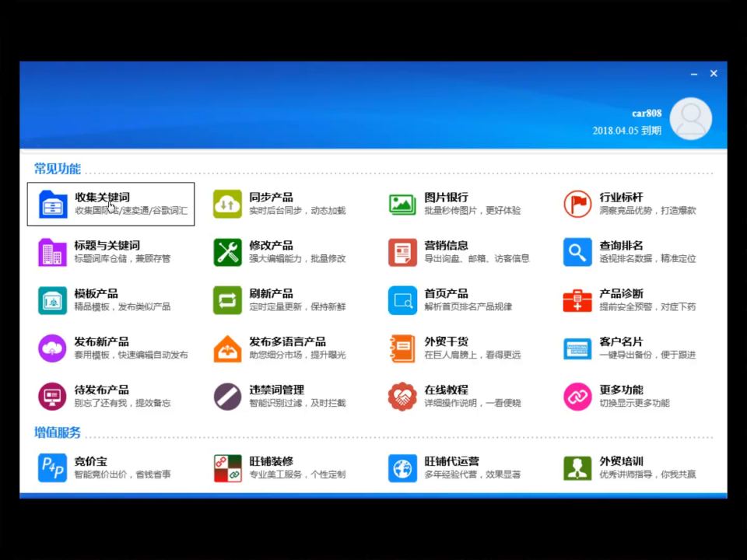
Task: Click the 更多功能 pink link icon
Action: tap(577, 396)
